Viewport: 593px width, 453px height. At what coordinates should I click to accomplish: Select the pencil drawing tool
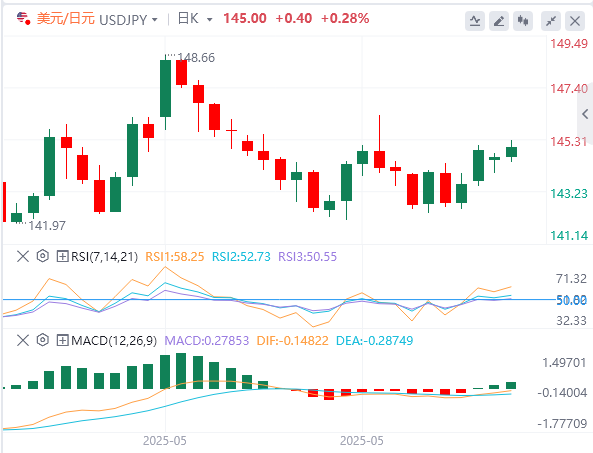499,20
